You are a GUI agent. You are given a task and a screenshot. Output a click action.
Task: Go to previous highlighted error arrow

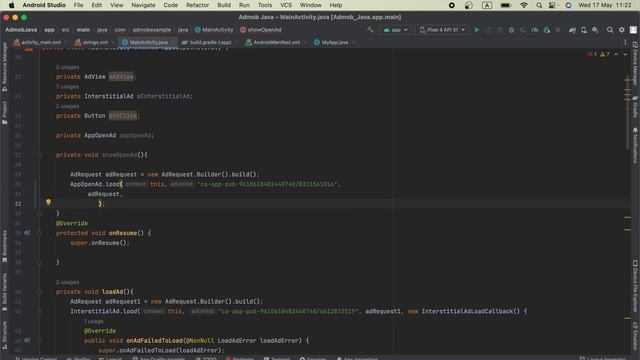click(x=616, y=54)
